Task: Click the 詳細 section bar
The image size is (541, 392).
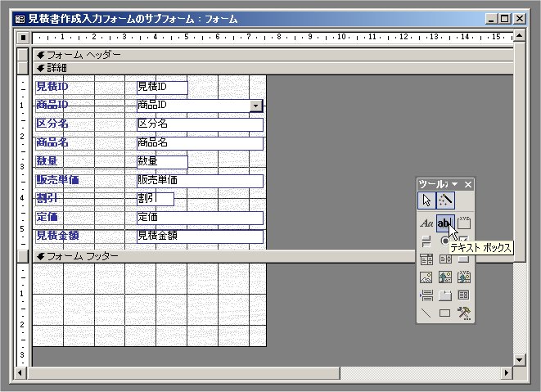Action: [273, 68]
